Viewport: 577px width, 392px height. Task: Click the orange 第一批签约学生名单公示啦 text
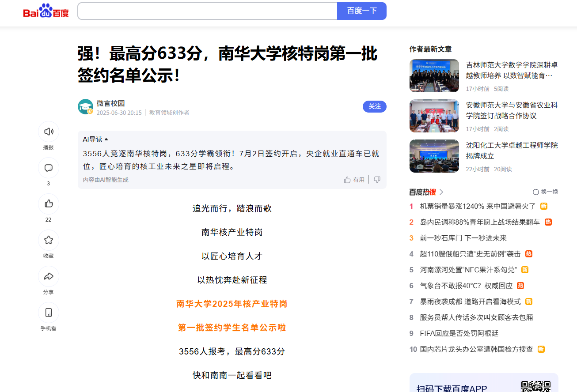point(232,328)
